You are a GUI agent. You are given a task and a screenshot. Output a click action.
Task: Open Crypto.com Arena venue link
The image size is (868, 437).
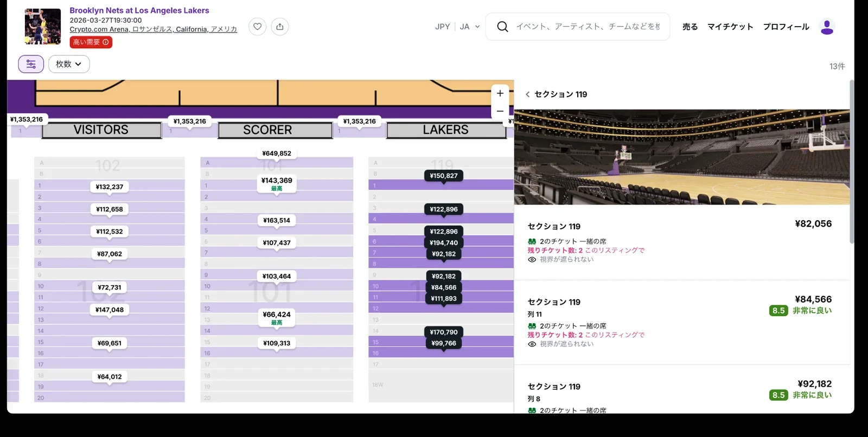pyautogui.click(x=154, y=29)
